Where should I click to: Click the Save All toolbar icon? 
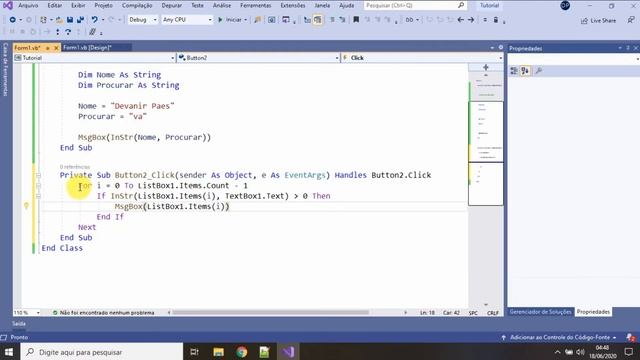[80, 20]
